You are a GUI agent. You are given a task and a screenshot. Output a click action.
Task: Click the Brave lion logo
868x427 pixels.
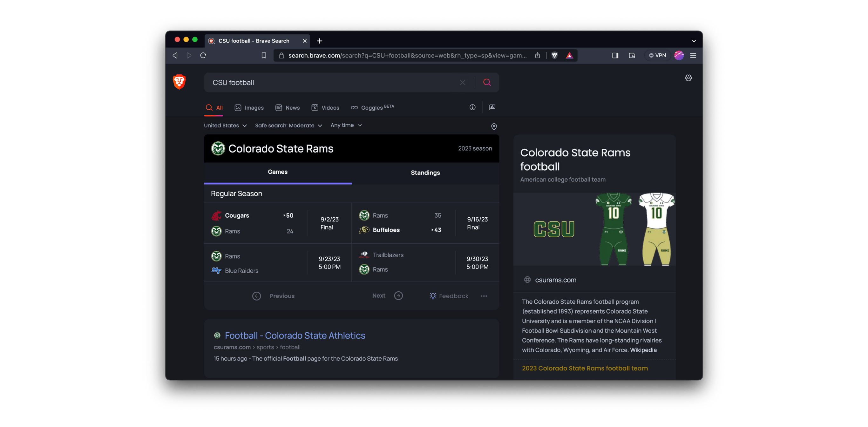(x=179, y=82)
